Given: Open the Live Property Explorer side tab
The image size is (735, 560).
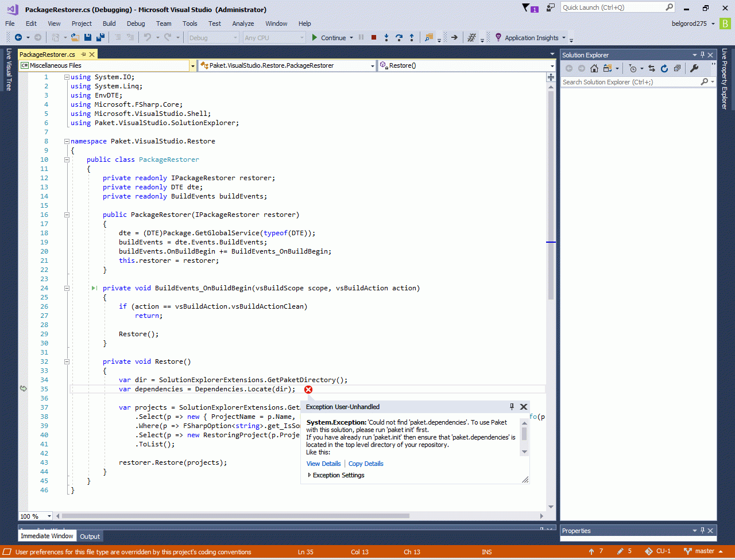Looking at the screenshot, I should (725, 79).
